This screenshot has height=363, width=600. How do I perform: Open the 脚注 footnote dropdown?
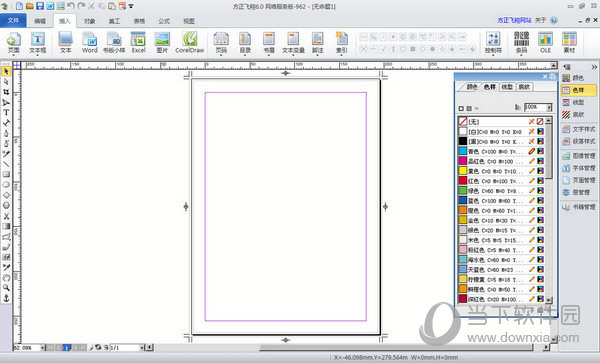point(317,55)
